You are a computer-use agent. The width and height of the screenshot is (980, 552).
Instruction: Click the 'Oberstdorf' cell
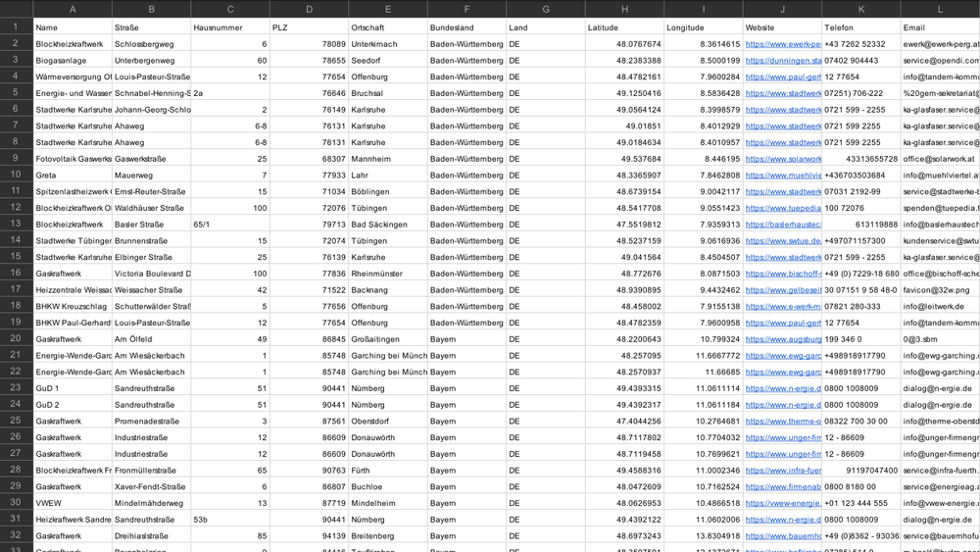[388, 422]
